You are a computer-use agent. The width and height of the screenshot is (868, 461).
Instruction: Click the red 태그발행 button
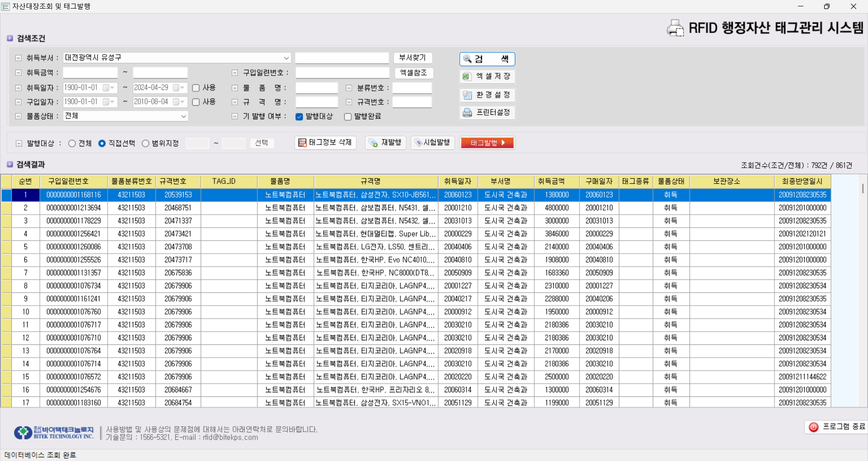click(487, 143)
